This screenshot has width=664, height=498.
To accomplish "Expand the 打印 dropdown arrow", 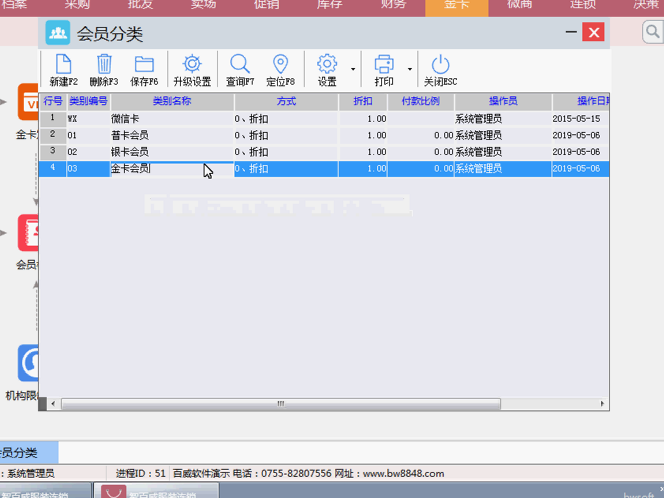I will click(409, 69).
